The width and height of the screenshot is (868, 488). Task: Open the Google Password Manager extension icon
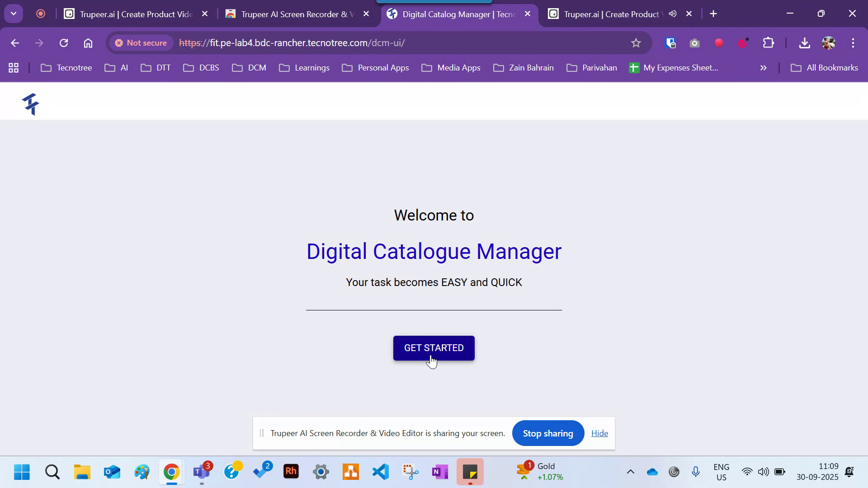tap(670, 43)
